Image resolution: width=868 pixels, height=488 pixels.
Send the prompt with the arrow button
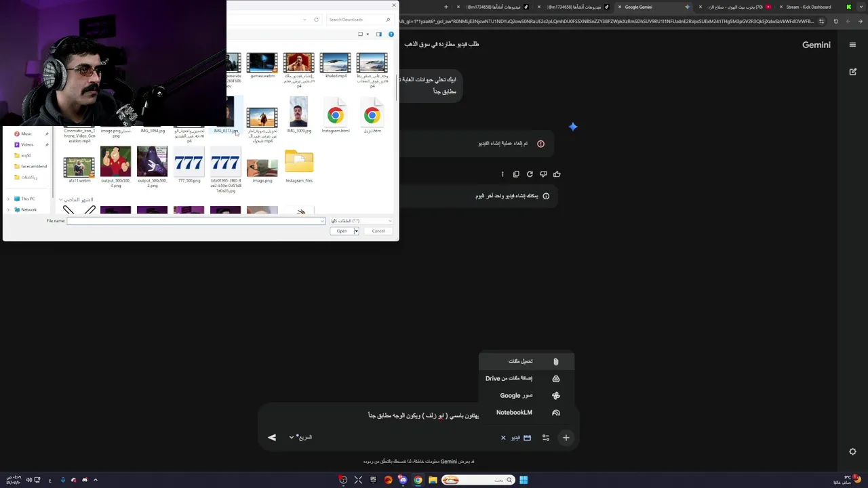(272, 437)
